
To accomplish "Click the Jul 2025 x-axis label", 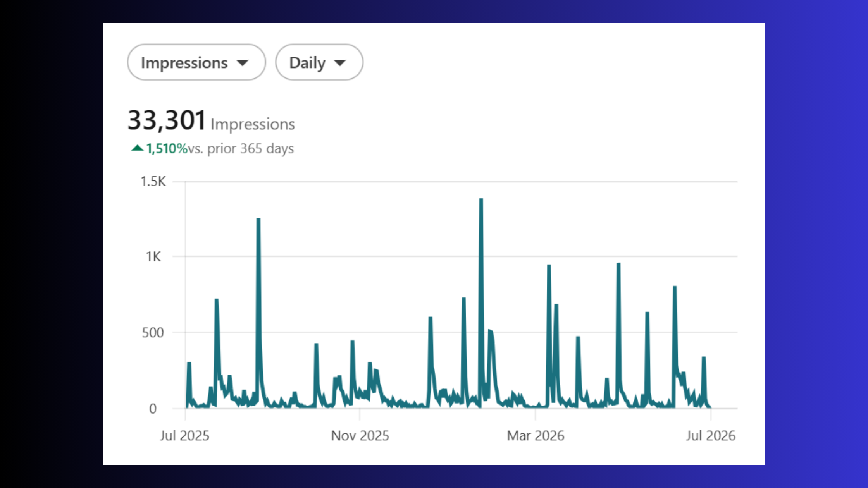I will tap(184, 436).
